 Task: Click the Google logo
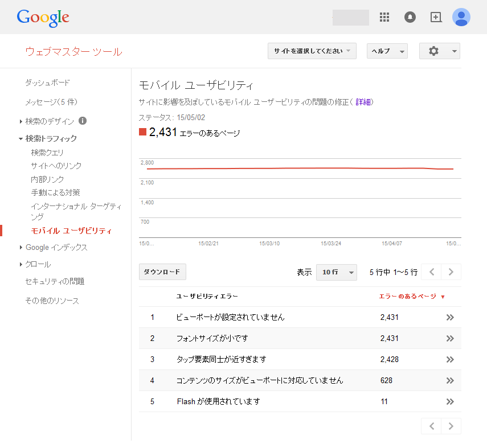[x=43, y=18]
